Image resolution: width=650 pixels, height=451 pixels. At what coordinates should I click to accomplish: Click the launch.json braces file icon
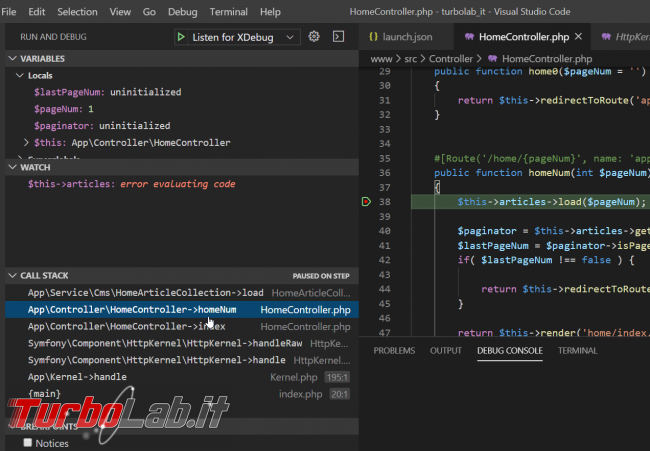pos(373,36)
